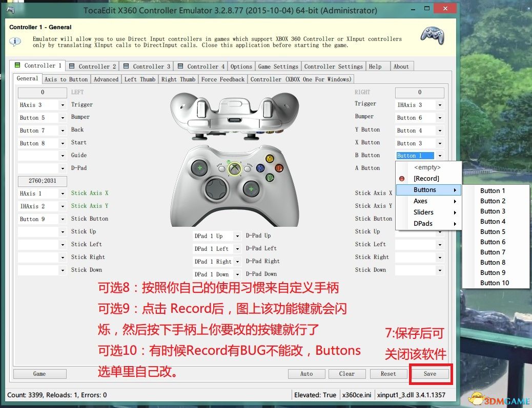Switch to the Left Thumb subtab

[140, 79]
